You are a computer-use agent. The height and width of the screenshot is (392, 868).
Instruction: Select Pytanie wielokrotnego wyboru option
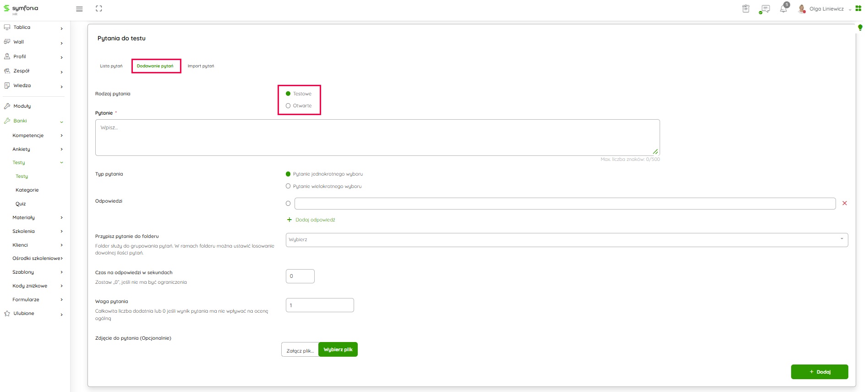pos(288,186)
